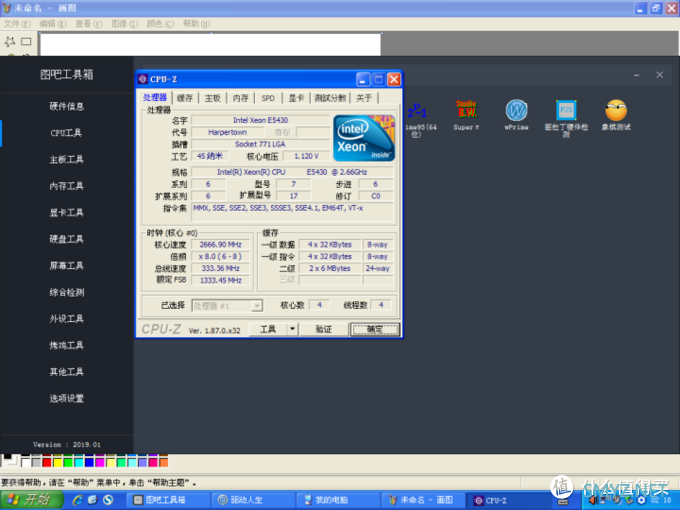Screen dimensions: 680x510
Task: Pick the yellow color swatch in Paint
Action: (x=57, y=463)
